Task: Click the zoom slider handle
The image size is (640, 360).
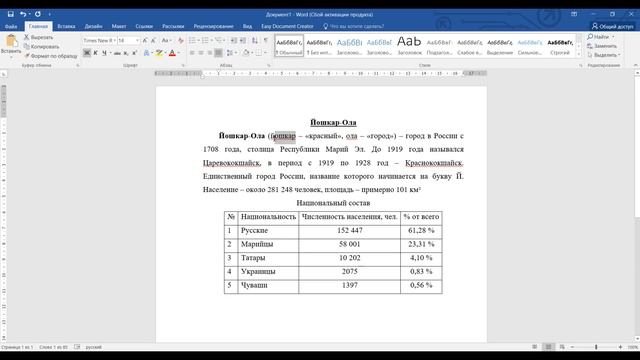Action: (x=596, y=347)
